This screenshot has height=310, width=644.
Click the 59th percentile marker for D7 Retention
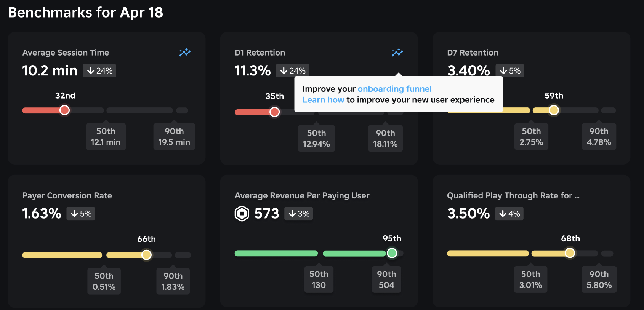(554, 110)
